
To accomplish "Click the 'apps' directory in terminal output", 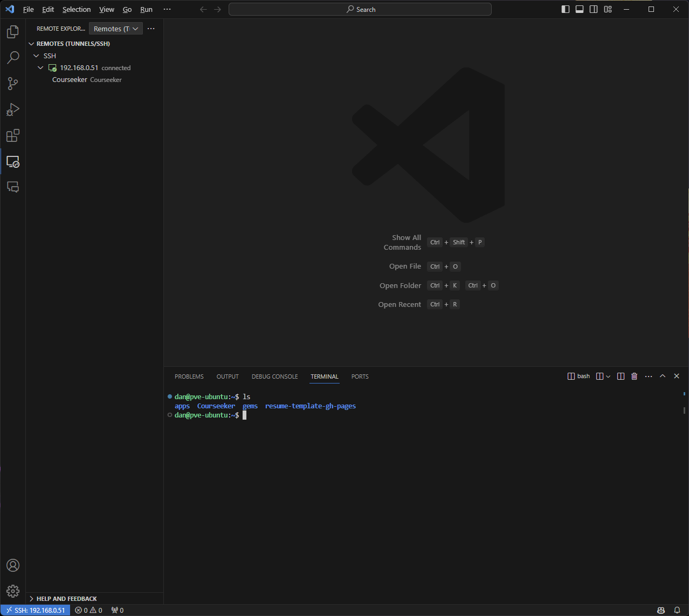I will [182, 406].
